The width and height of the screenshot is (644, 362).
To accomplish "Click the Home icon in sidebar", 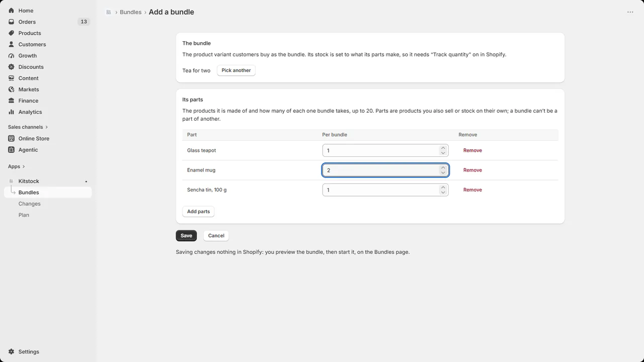I will click(11, 11).
